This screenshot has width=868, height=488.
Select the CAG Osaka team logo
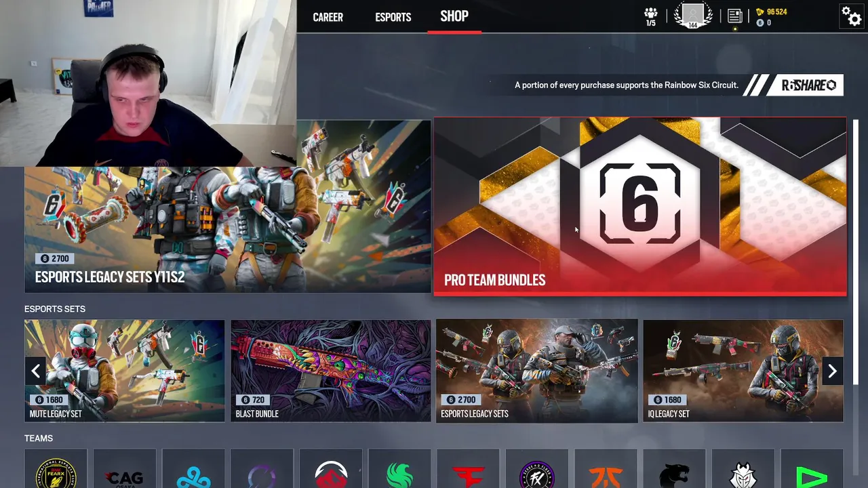click(x=125, y=469)
